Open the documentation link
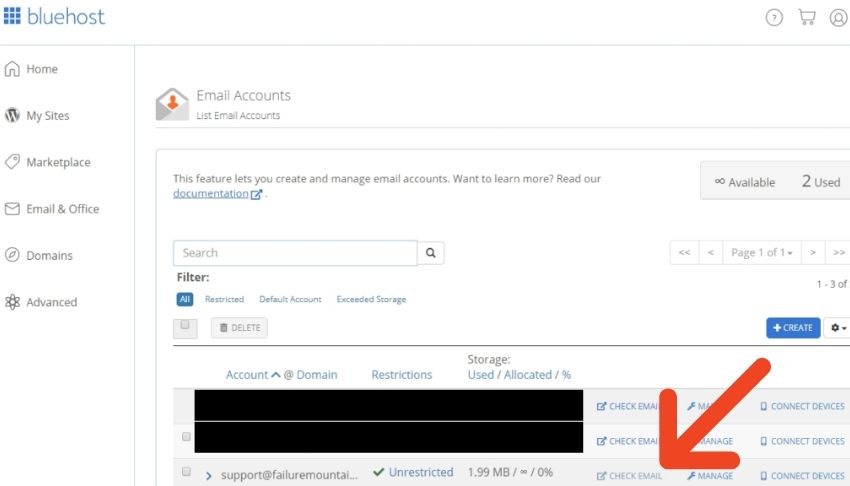The height and width of the screenshot is (486, 850). [x=217, y=193]
